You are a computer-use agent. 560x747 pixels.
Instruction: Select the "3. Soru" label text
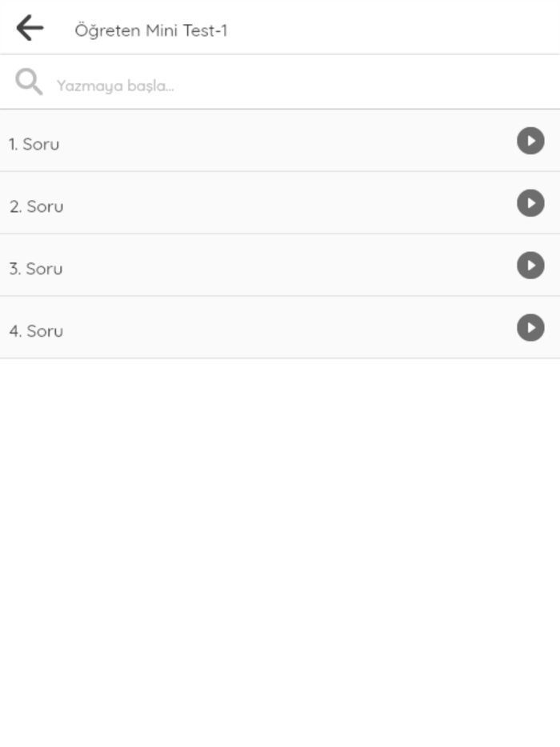(x=35, y=269)
